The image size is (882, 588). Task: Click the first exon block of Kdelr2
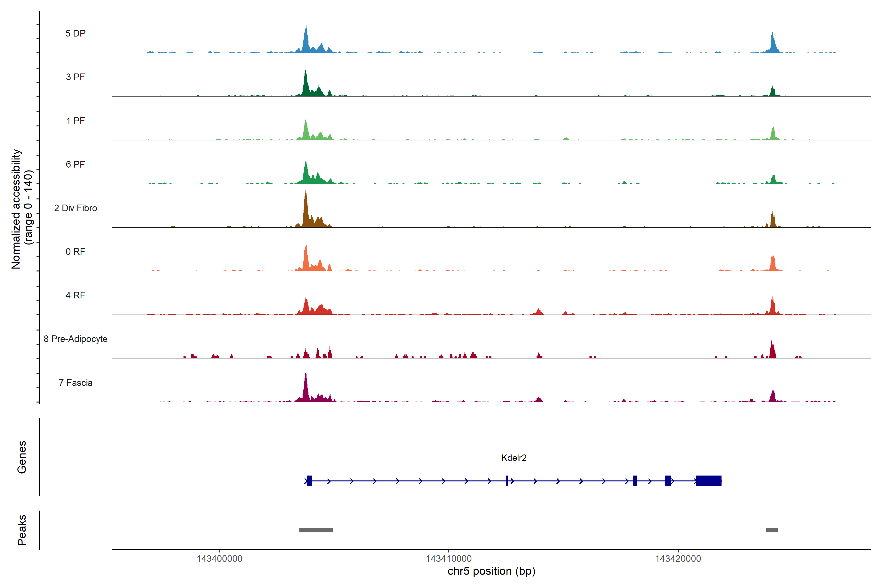point(309,481)
